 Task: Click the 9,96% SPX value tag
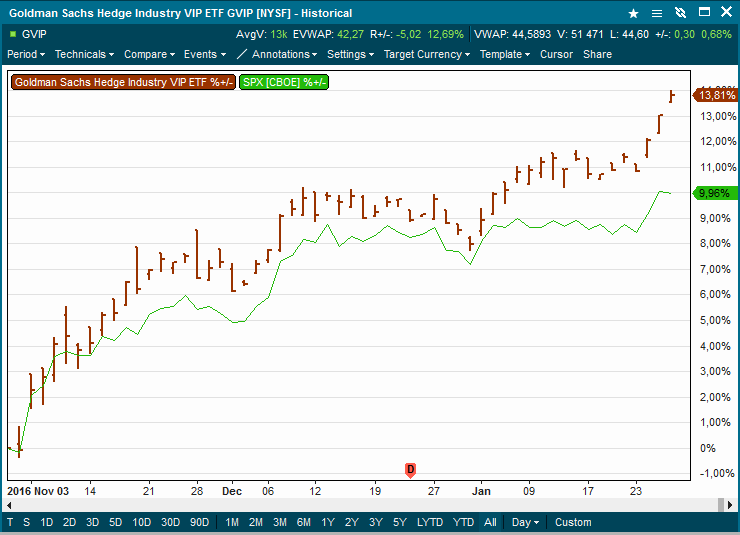tap(715, 193)
